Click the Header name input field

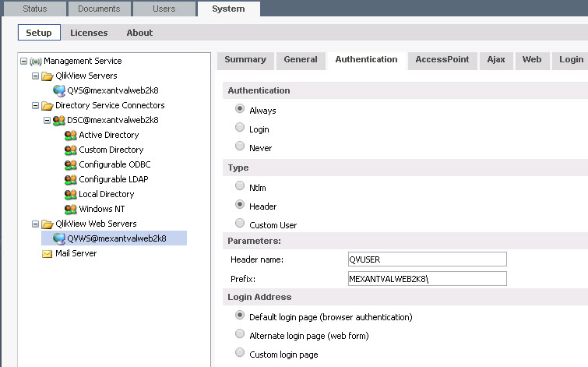coord(427,259)
